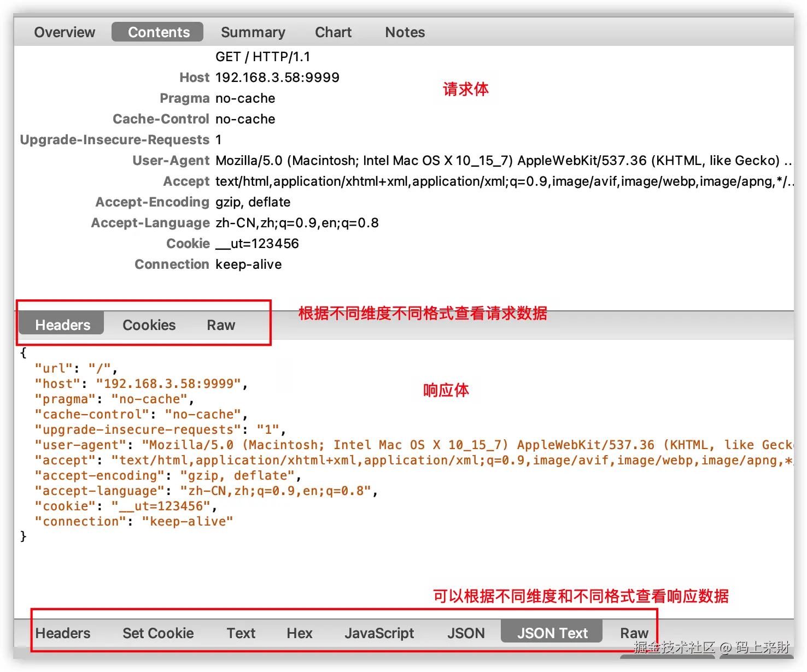Viewport: 807px width, 672px height.
Task: Select the JSON response format
Action: click(466, 633)
